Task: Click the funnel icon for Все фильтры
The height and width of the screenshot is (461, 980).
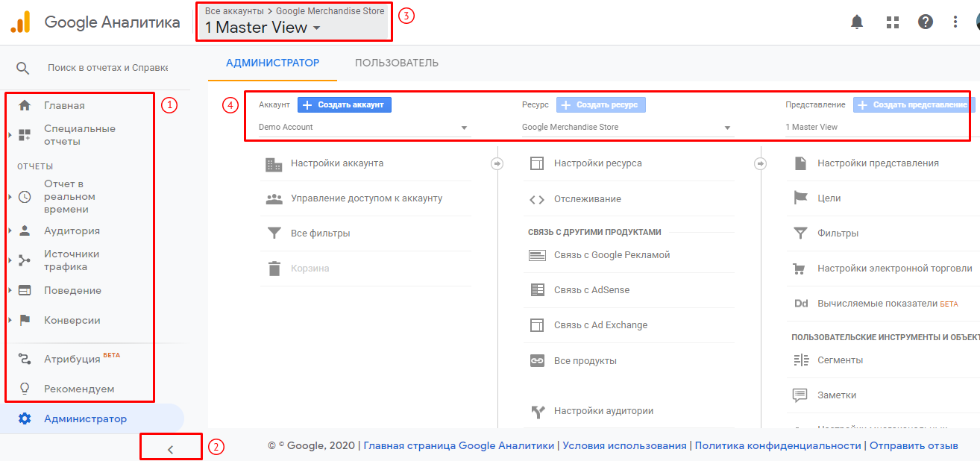Action: (x=274, y=233)
